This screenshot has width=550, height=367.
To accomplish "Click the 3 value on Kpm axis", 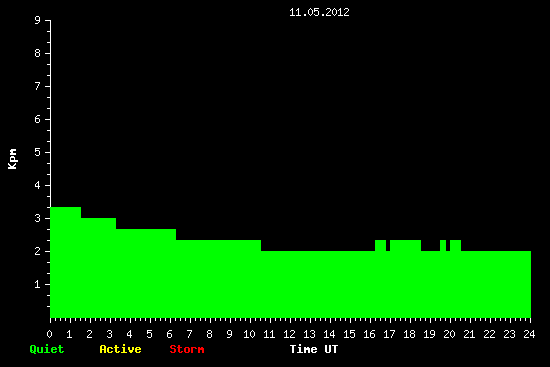I will click(x=38, y=218).
